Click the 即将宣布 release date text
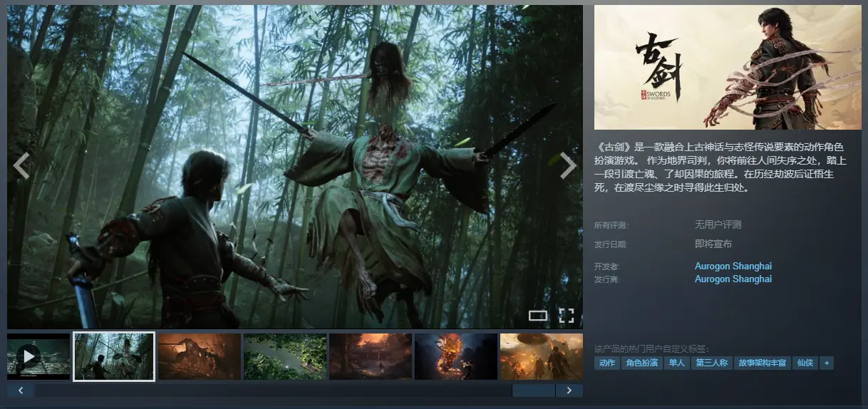Image resolution: width=868 pixels, height=409 pixels. [713, 244]
